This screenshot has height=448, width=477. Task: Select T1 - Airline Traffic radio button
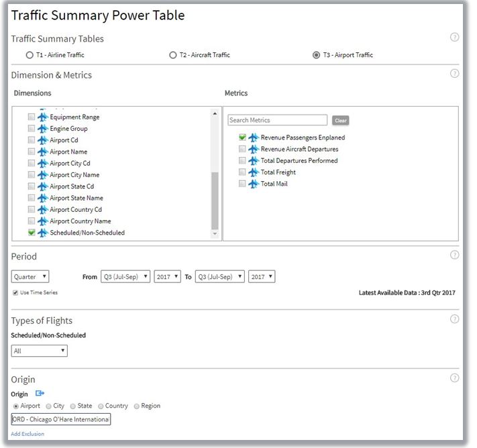point(30,55)
